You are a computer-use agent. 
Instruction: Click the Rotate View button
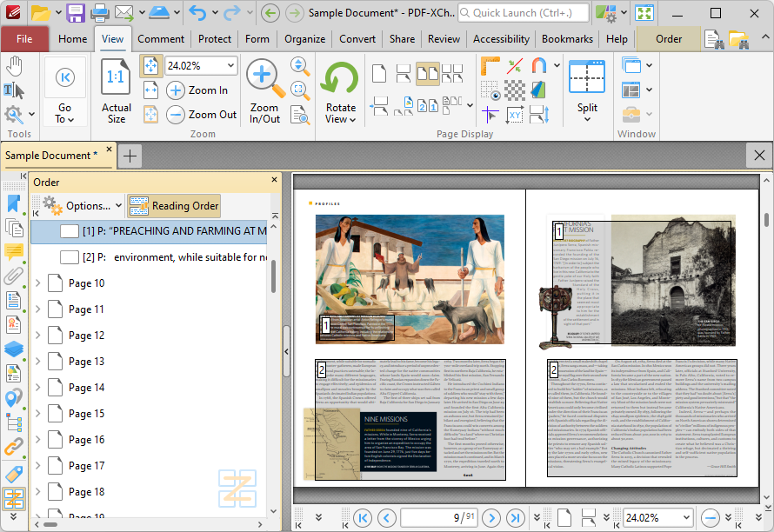340,91
